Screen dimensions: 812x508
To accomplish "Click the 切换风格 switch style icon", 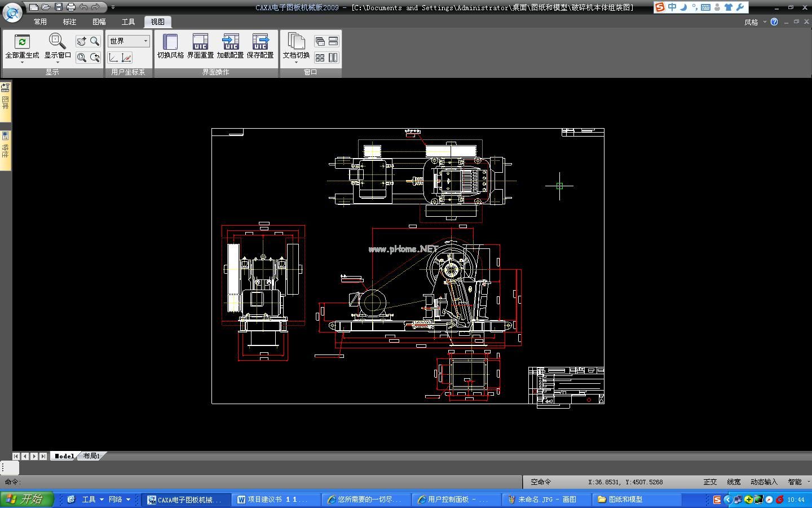I will [170, 42].
